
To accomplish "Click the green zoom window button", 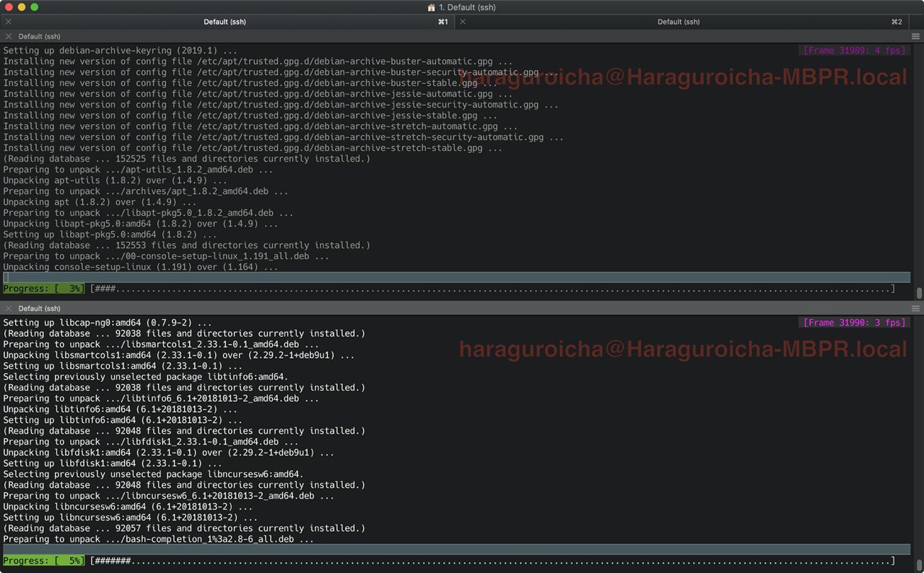I will [35, 7].
